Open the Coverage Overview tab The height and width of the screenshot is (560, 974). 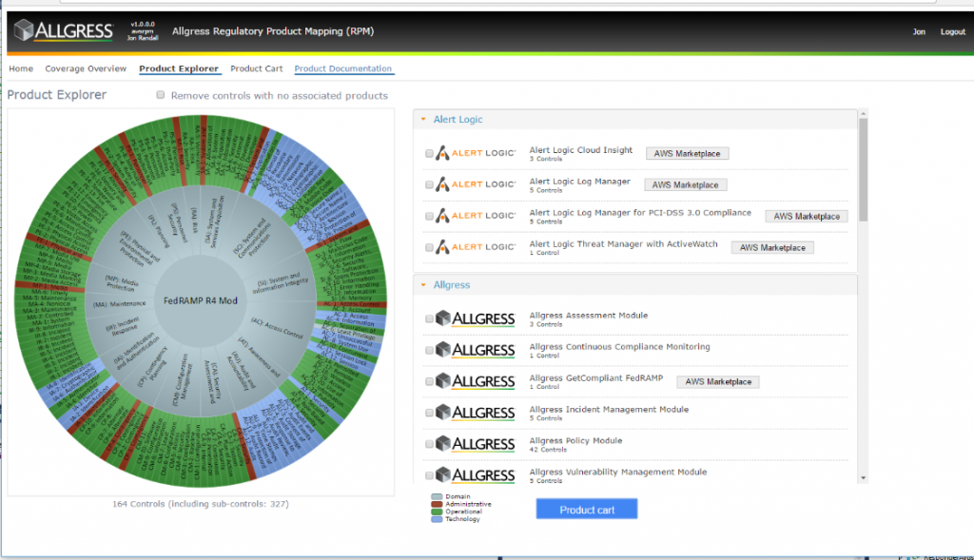[x=86, y=68]
